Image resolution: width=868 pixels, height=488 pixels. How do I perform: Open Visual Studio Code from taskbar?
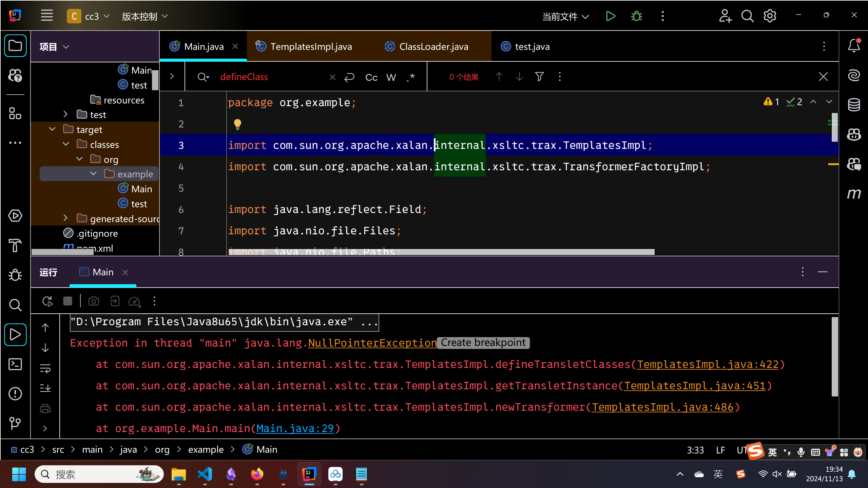205,474
